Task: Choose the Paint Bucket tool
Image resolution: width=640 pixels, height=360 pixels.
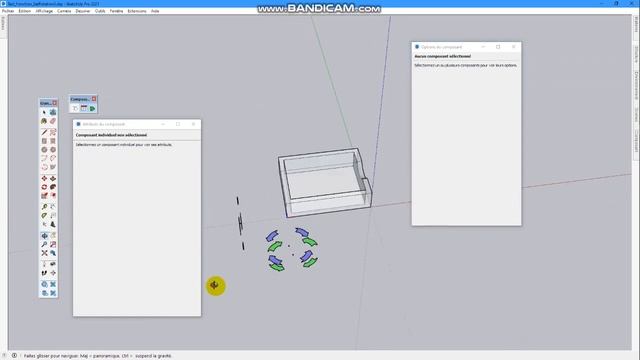Action: click(x=44, y=121)
